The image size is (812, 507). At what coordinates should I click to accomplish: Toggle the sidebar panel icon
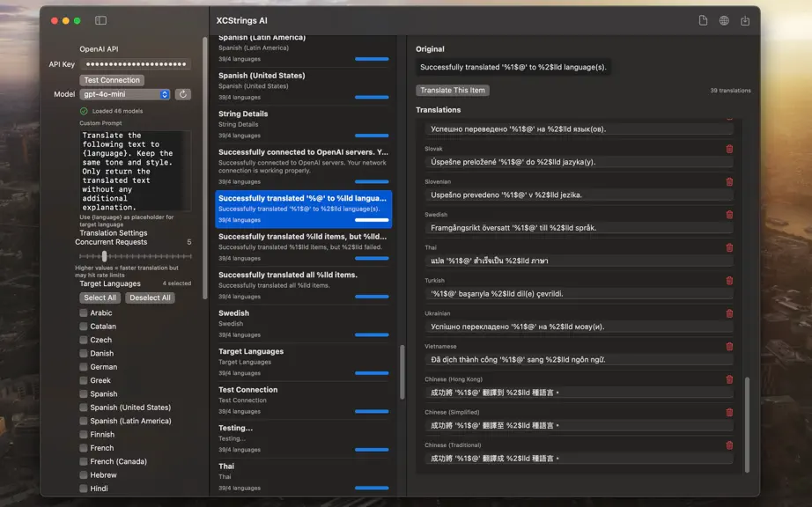point(100,21)
